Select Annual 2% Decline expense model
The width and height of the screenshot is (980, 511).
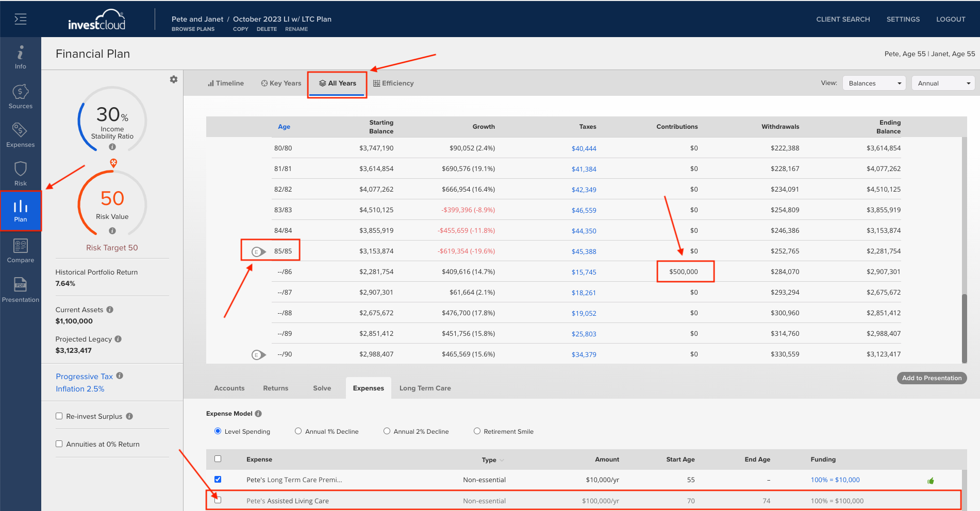coord(387,431)
